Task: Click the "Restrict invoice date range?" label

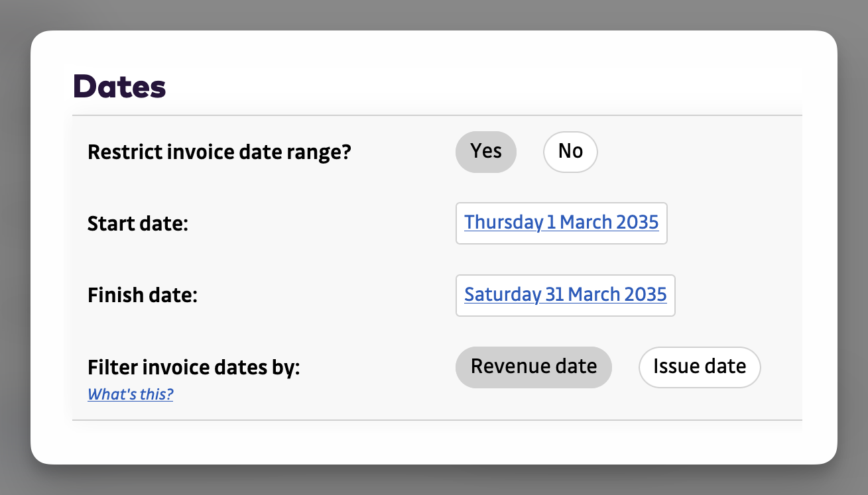Action: [x=219, y=152]
